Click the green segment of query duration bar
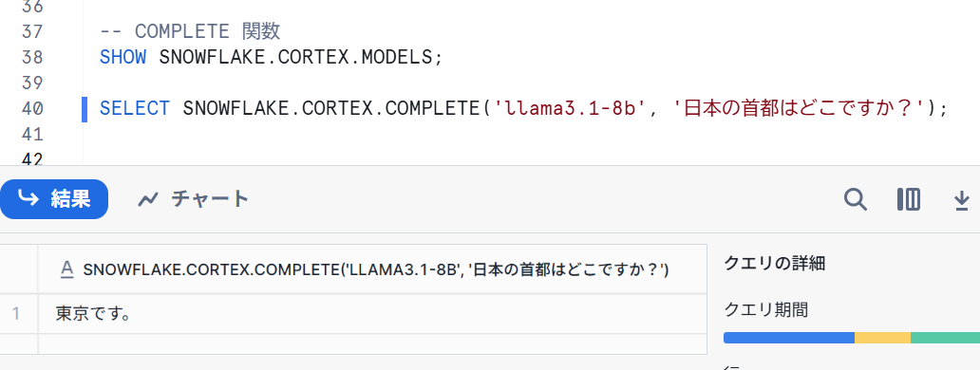 (945, 338)
